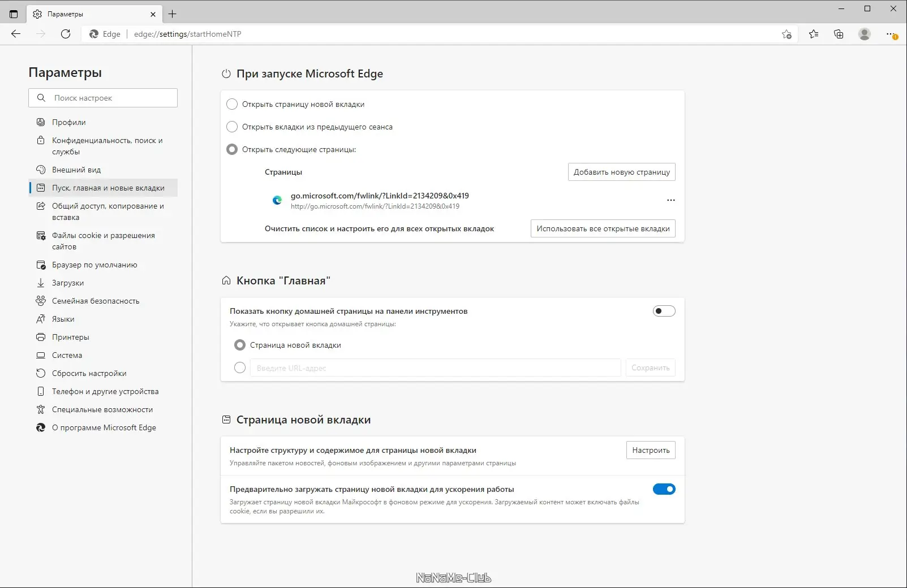The height and width of the screenshot is (588, 907).
Task: Open the Favorites star-list icon
Action: point(814,34)
